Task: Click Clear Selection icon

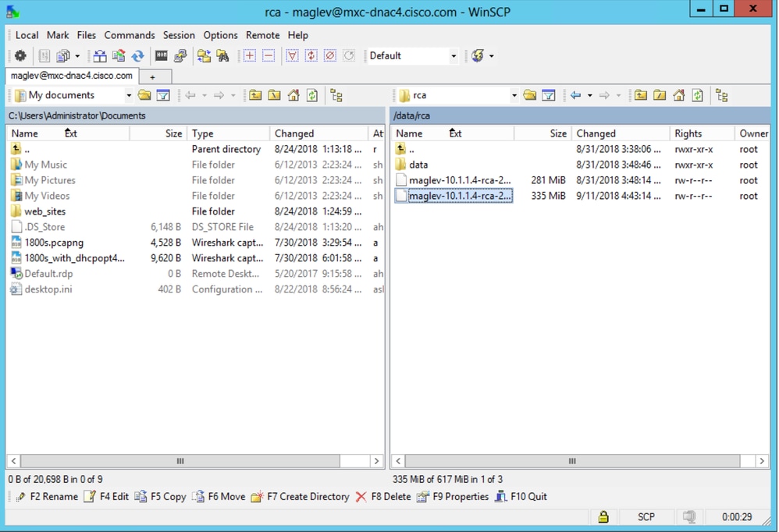Action: (x=330, y=55)
